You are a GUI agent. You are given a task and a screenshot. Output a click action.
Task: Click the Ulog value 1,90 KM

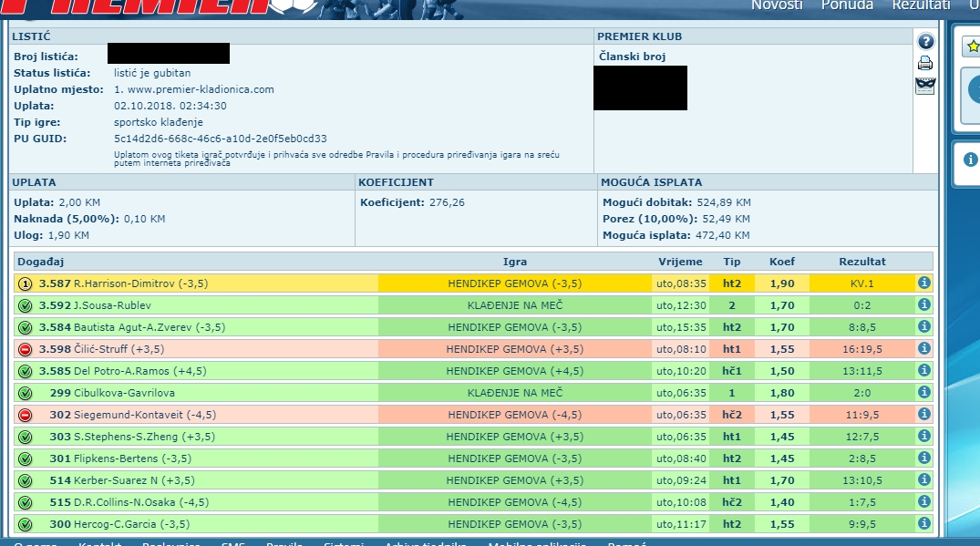68,235
